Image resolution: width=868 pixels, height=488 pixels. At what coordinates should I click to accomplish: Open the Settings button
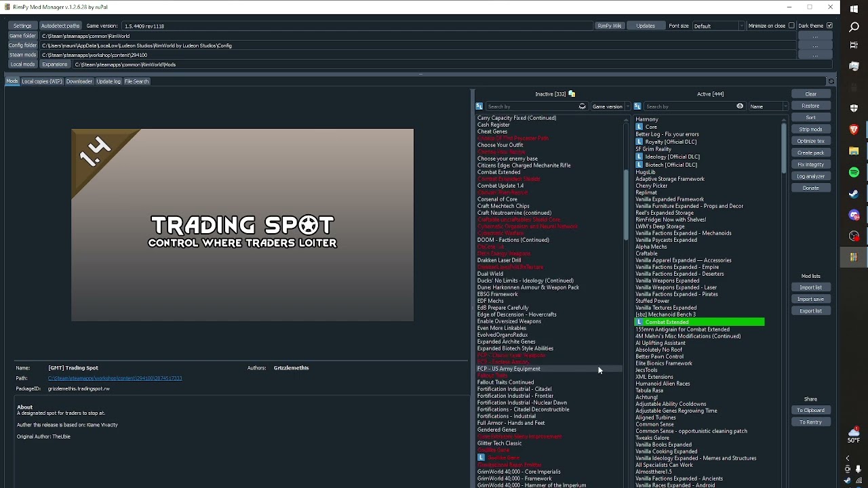pos(22,26)
